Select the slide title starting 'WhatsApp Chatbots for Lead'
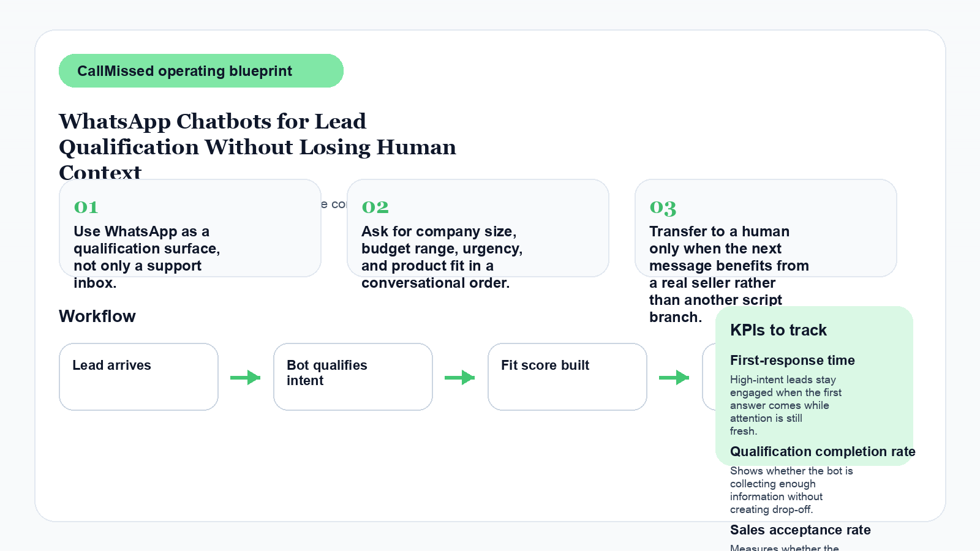 257,147
